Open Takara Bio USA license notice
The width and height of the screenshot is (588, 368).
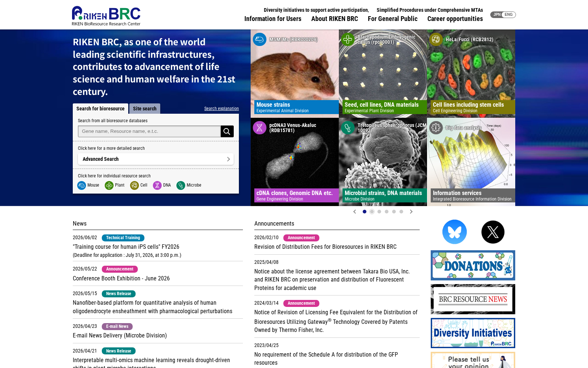pyautogui.click(x=332, y=280)
